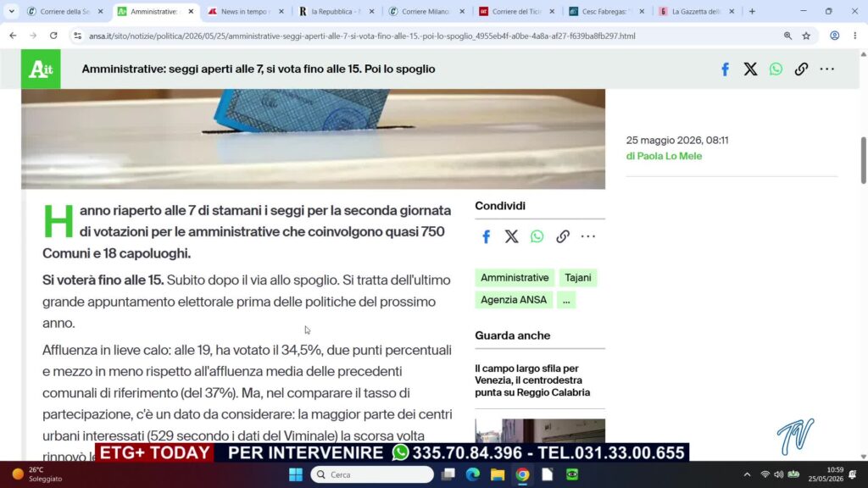Bookmark this page with the star
This screenshot has width=868, height=488.
click(x=807, y=36)
